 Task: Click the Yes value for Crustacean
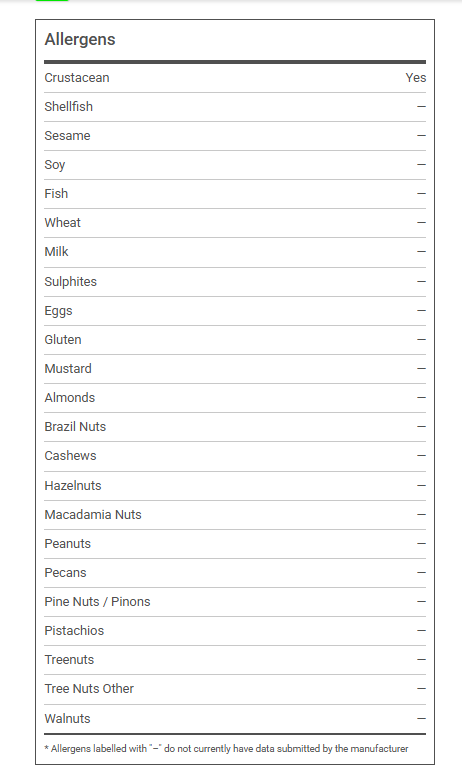click(415, 78)
